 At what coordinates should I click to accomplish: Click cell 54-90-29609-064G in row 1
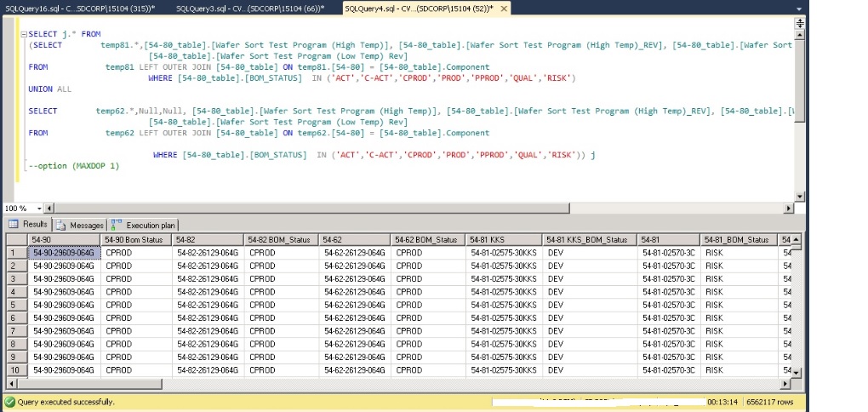point(64,253)
